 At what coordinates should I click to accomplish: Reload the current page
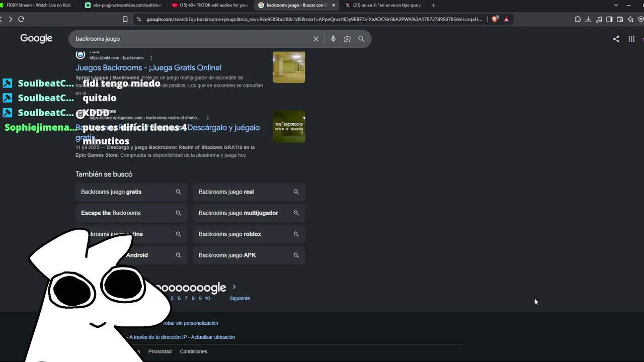(21, 19)
